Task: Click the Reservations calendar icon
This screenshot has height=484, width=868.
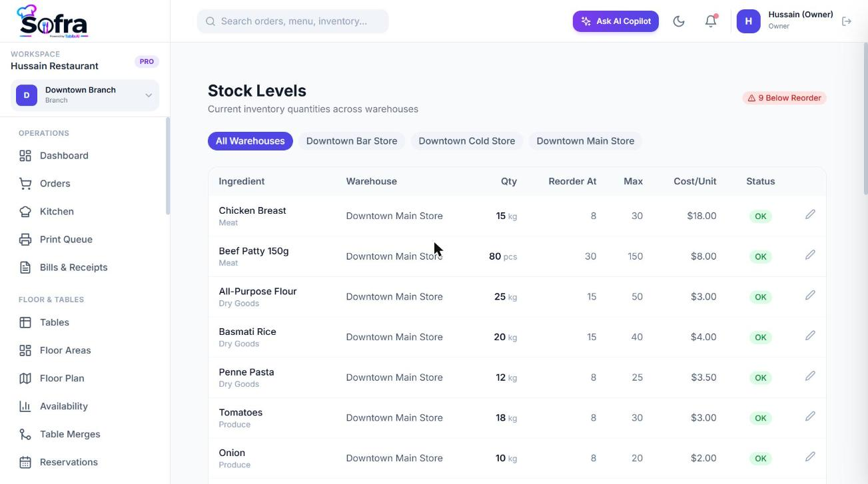Action: (x=25, y=462)
